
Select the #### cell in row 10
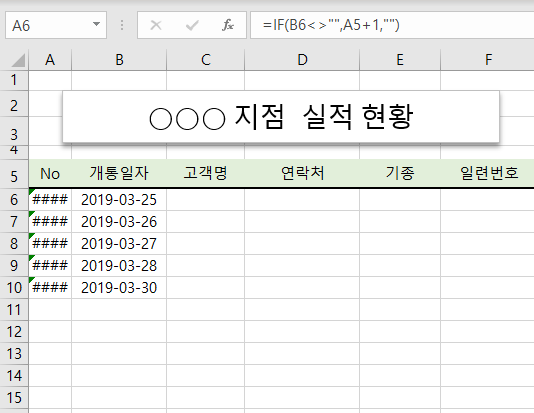click(x=50, y=288)
